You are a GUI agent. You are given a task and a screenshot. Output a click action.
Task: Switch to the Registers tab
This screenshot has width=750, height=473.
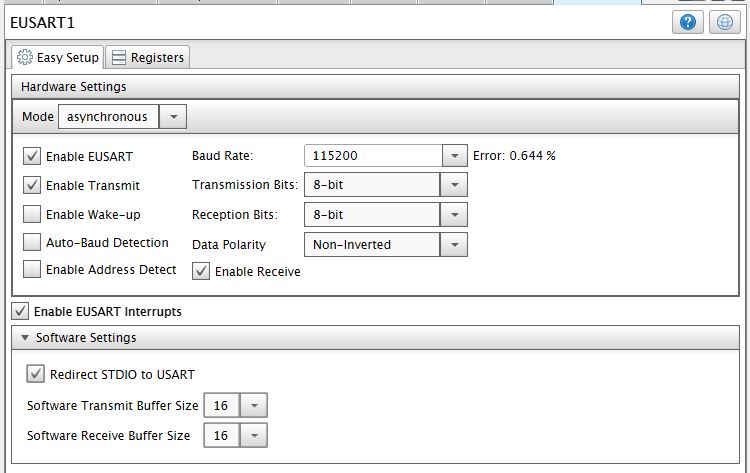coord(148,58)
